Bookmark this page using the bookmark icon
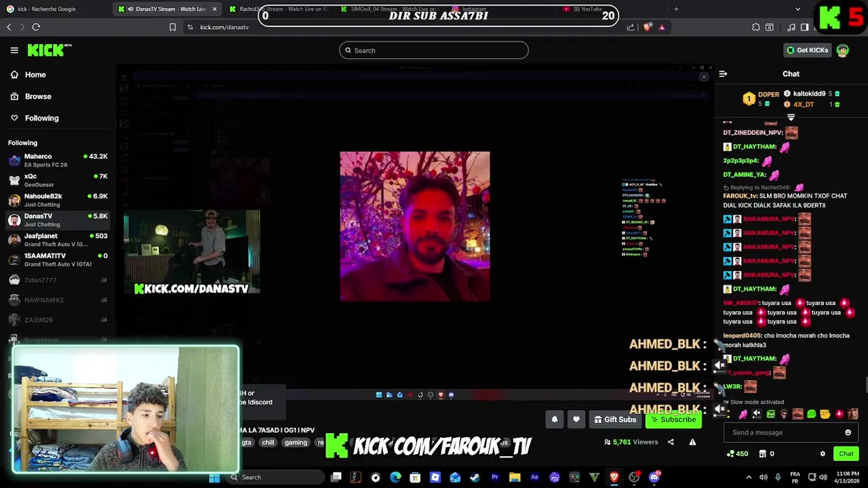This screenshot has height=488, width=868. coord(172,27)
